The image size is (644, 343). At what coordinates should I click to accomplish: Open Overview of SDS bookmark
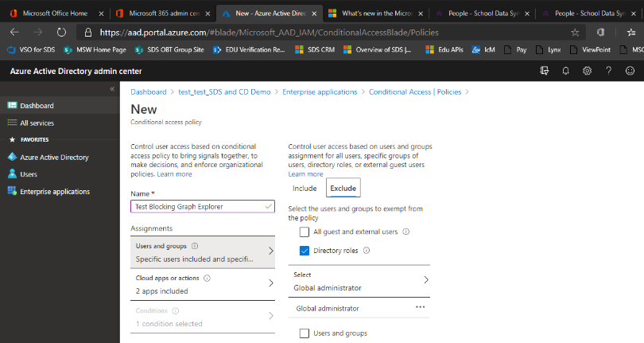click(377, 49)
